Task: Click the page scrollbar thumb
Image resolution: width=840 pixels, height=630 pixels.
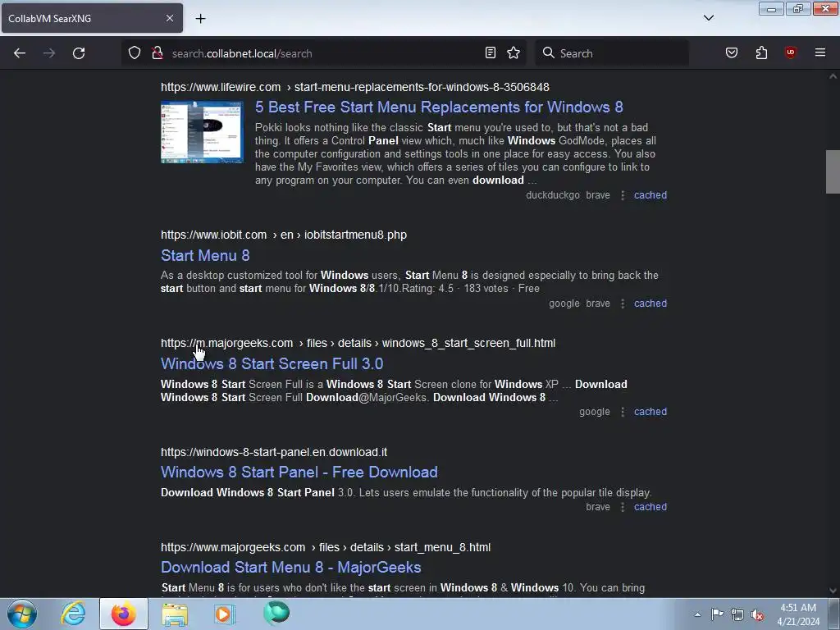Action: point(833,172)
